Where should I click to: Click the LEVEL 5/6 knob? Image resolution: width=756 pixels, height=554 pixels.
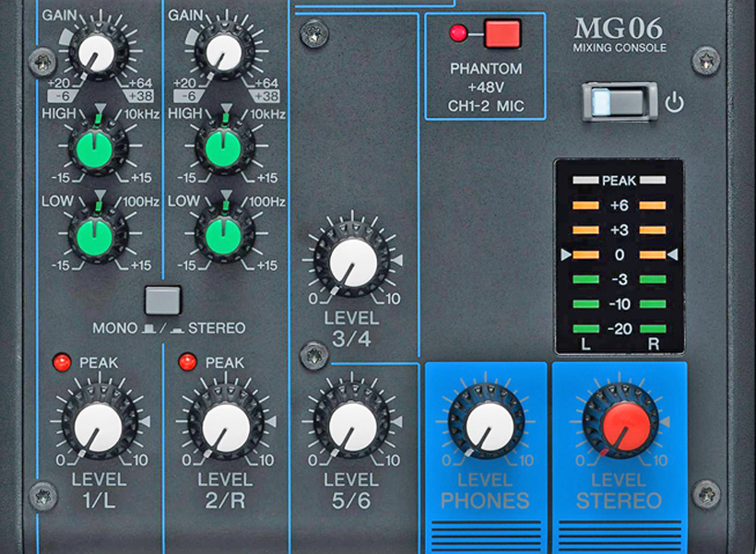click(x=352, y=425)
